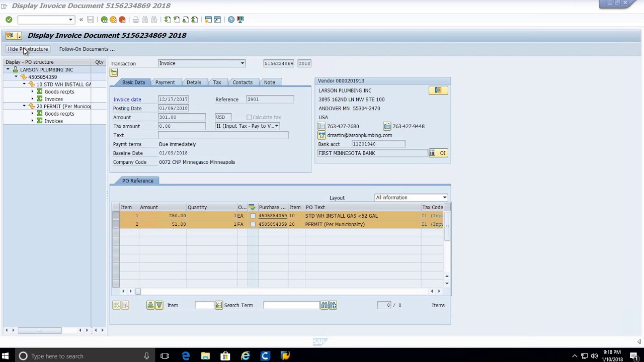Open purchase order 4505854359 link item 20

pos(273,224)
